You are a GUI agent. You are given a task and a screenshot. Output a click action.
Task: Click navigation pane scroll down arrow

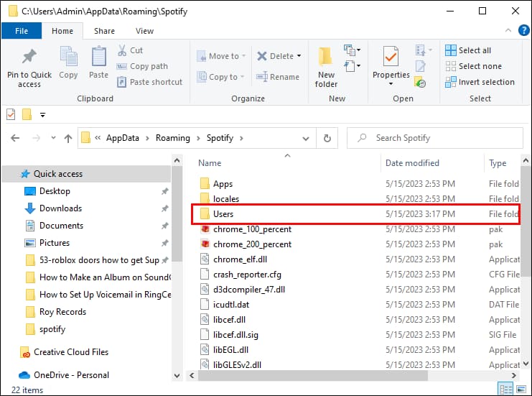click(177, 376)
